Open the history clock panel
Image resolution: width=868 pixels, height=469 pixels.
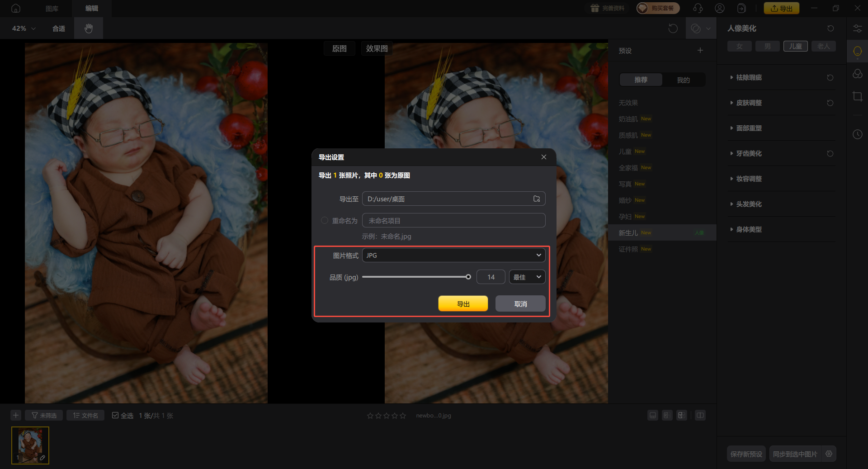(857, 134)
